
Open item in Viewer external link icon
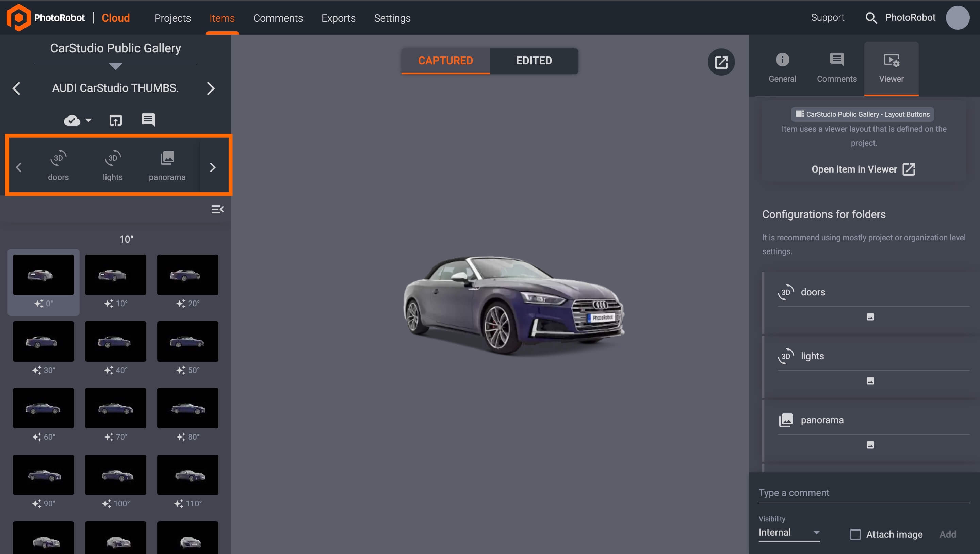(909, 169)
